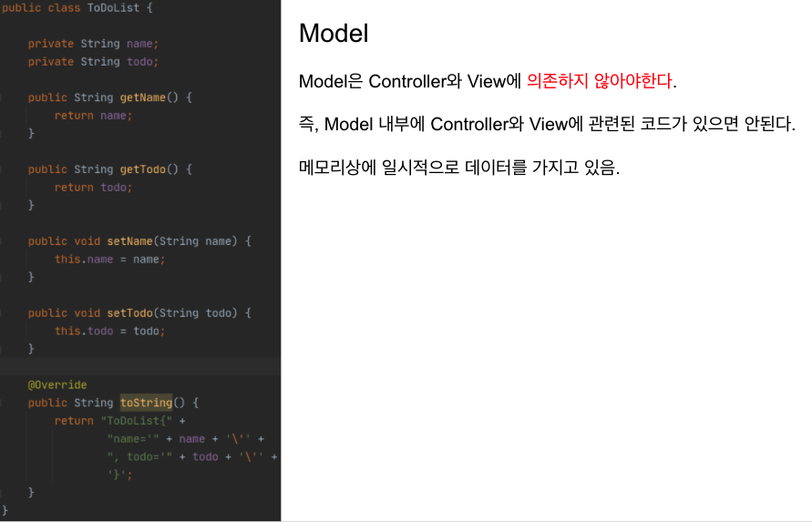This screenshot has height=522, width=812.
Task: Click the '}'; closing char line
Action: [119, 475]
